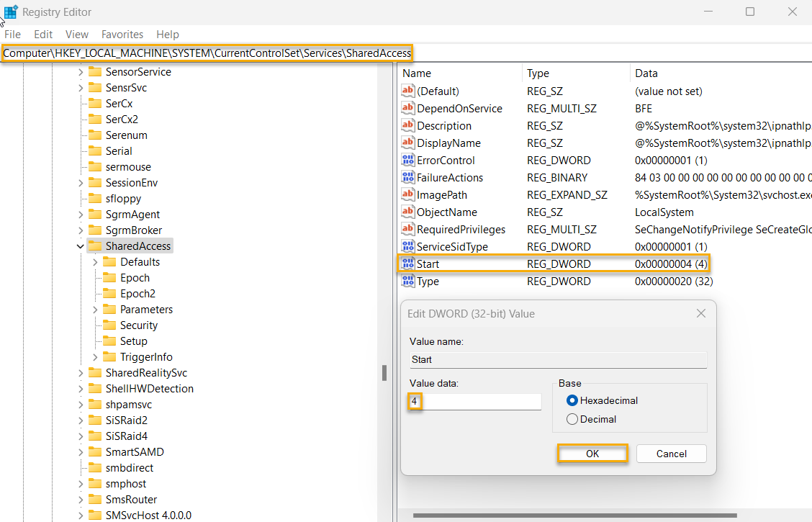Click the FailureActions binary value icon
The width and height of the screenshot is (812, 522).
pos(408,178)
